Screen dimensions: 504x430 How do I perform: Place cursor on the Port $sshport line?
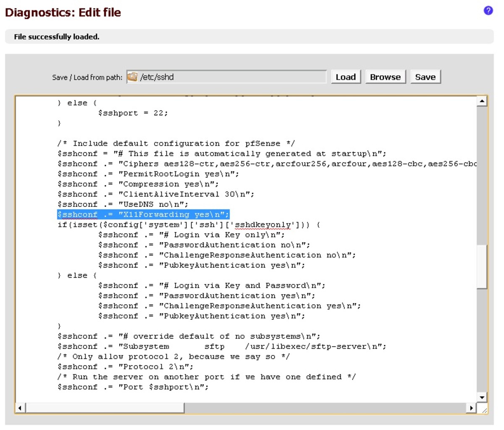point(133,387)
